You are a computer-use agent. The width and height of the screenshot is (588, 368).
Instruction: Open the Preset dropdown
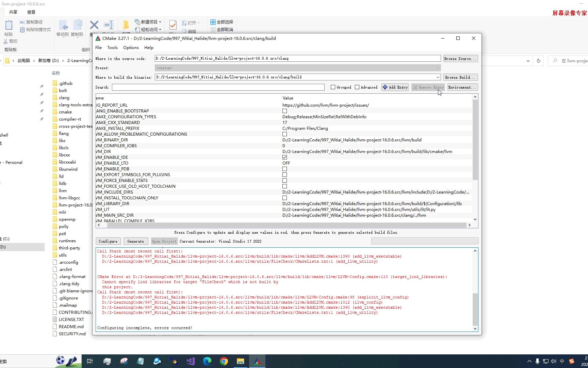tap(438, 68)
